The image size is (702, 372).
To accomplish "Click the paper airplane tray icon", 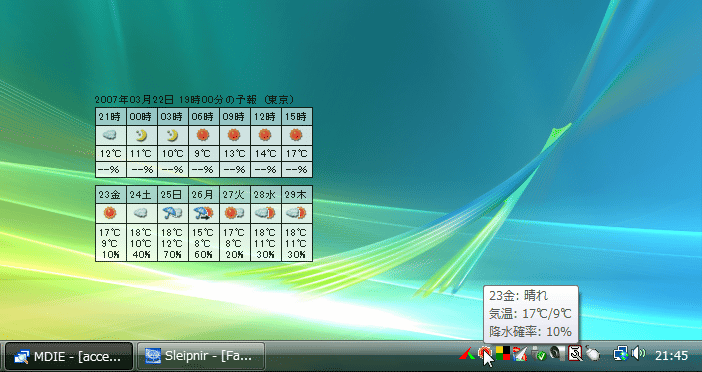I will click(x=520, y=354).
